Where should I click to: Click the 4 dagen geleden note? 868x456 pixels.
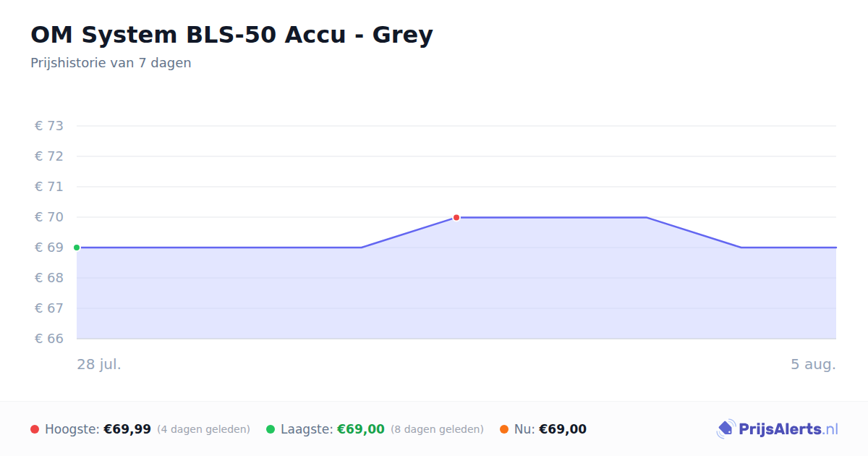pyautogui.click(x=203, y=429)
